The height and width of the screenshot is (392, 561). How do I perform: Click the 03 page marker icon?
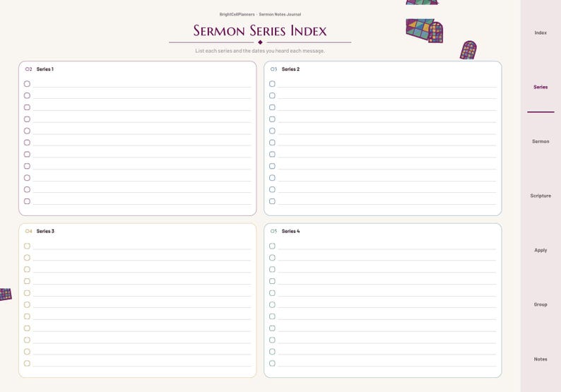tap(273, 69)
